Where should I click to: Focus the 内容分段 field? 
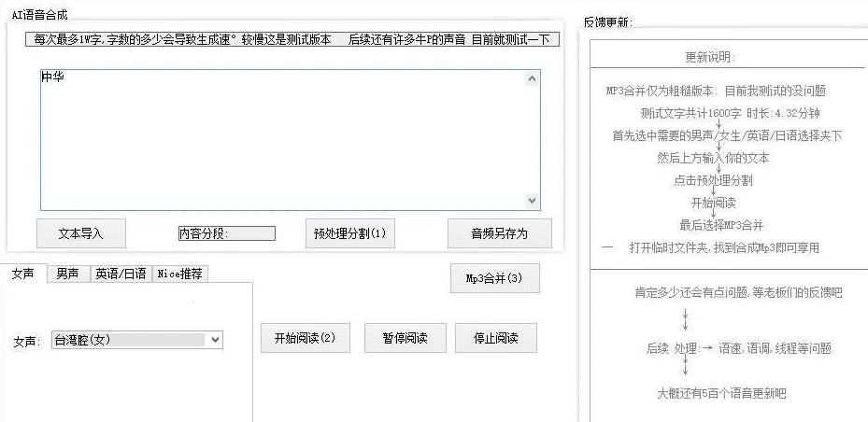(227, 233)
